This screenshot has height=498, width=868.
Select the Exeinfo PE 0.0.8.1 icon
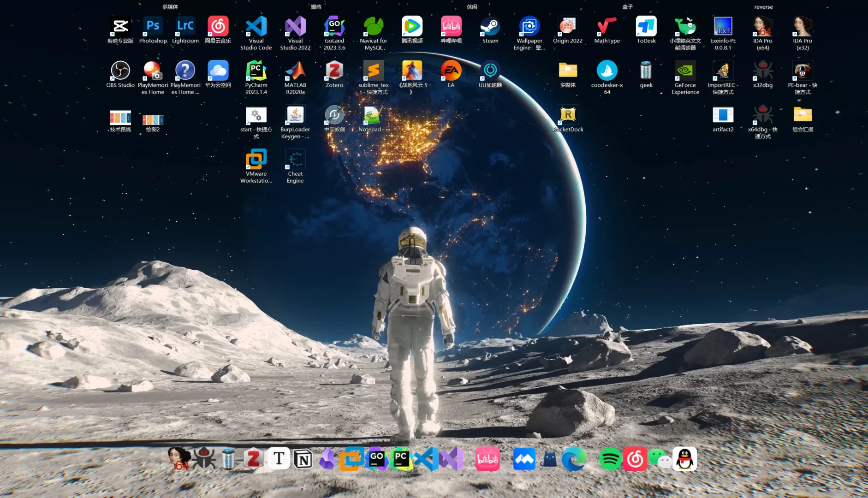[723, 33]
